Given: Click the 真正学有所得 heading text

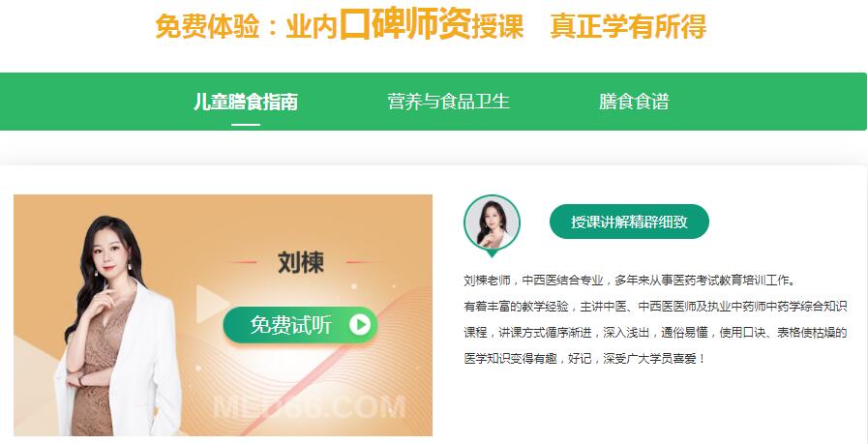Looking at the screenshot, I should tap(628, 26).
